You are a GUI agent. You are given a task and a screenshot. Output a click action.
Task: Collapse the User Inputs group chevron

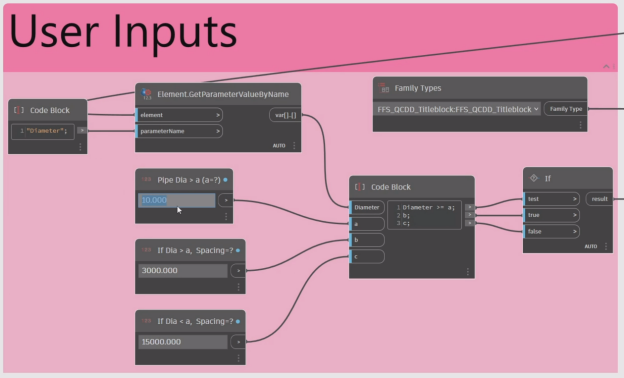(x=606, y=66)
